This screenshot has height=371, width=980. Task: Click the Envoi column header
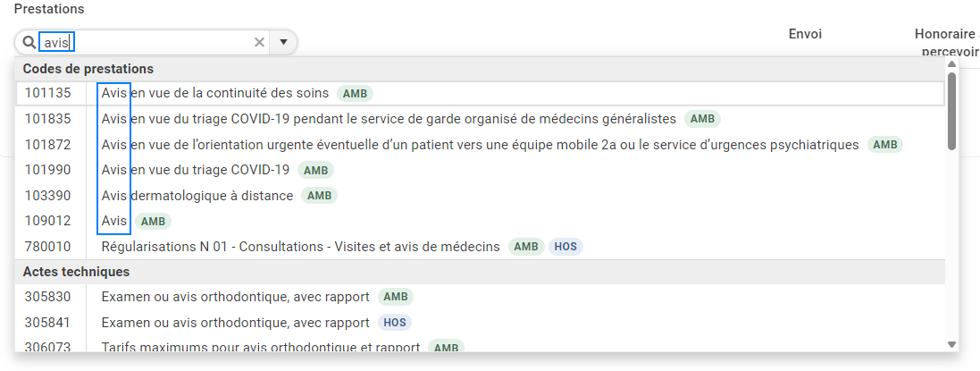pos(805,34)
